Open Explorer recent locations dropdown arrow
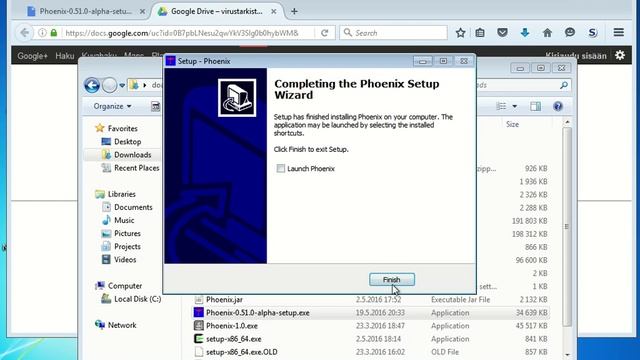 pyautogui.click(x=122, y=86)
